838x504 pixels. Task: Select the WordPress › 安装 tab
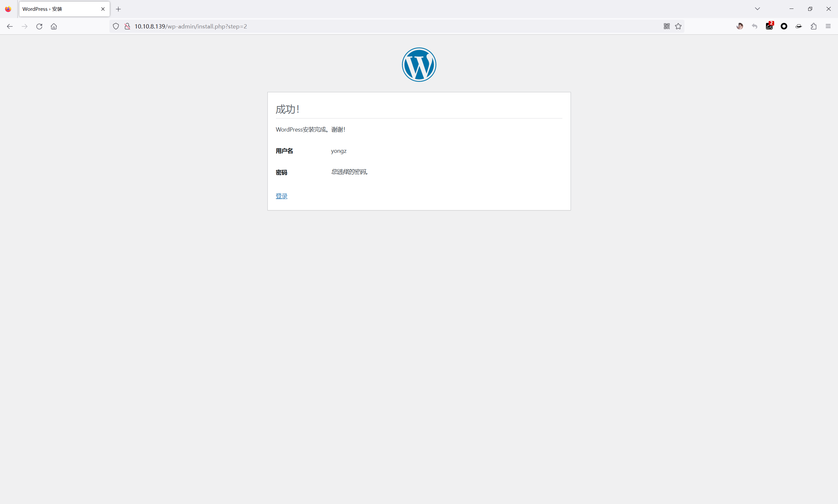[x=64, y=9]
